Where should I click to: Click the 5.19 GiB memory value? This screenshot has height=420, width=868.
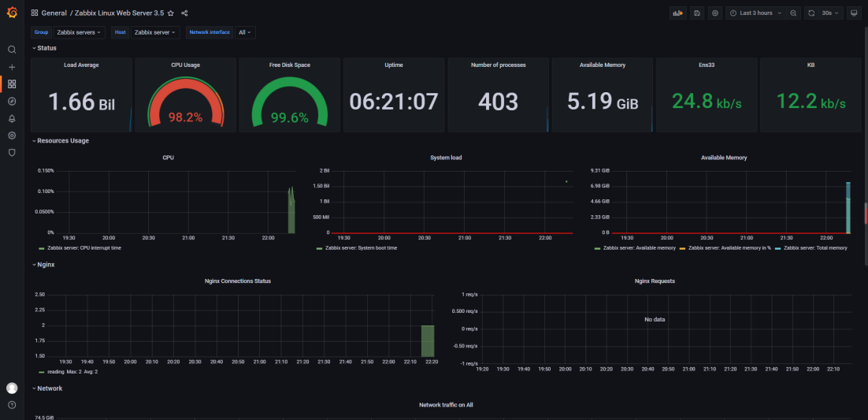[603, 102]
